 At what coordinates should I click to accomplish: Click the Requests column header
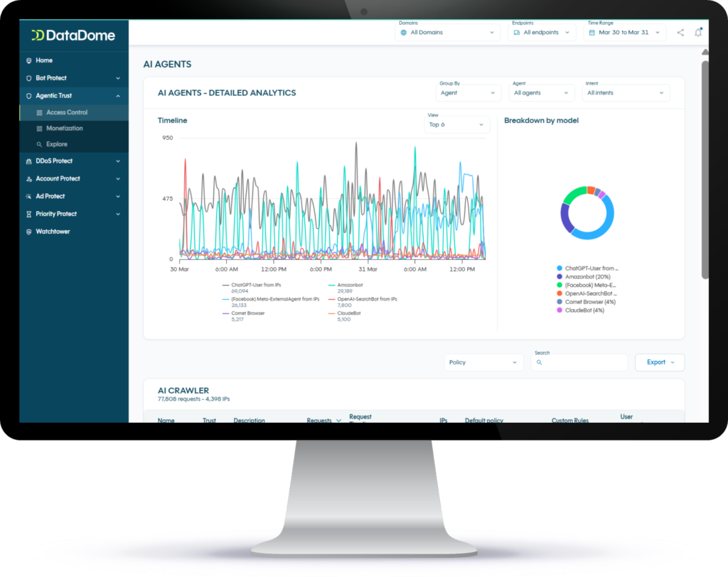click(x=319, y=421)
